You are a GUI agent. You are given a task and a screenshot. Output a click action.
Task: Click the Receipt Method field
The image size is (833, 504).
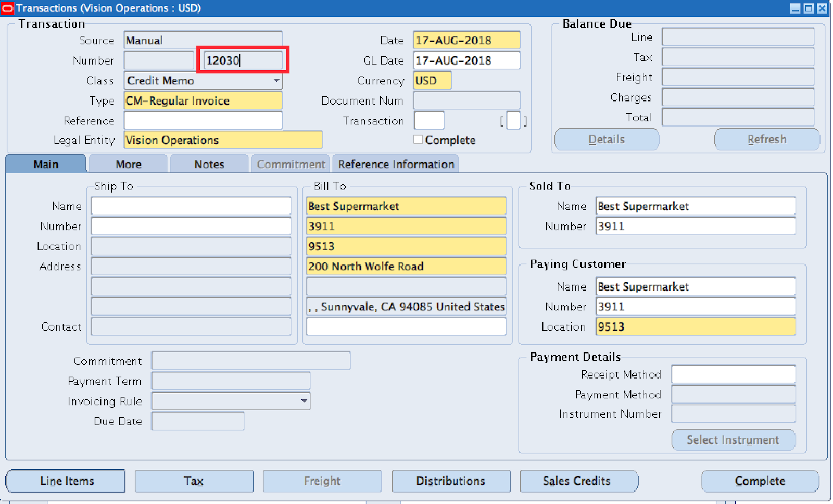coord(733,374)
